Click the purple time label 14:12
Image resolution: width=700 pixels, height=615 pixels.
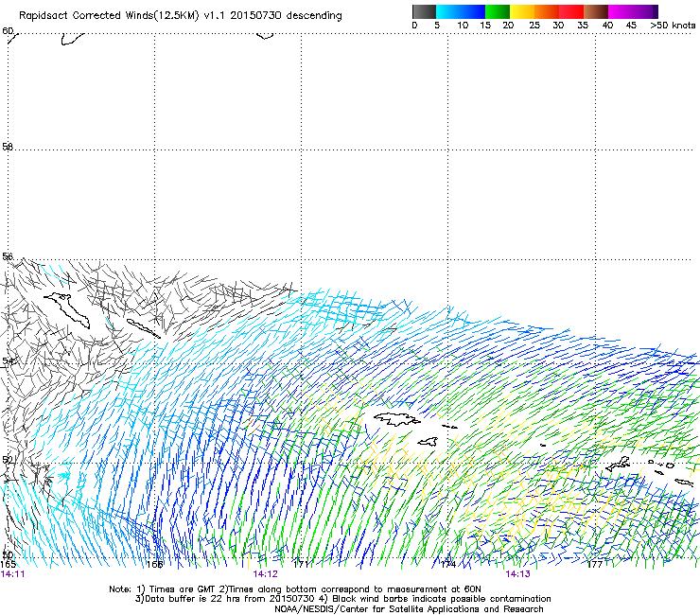(x=265, y=574)
